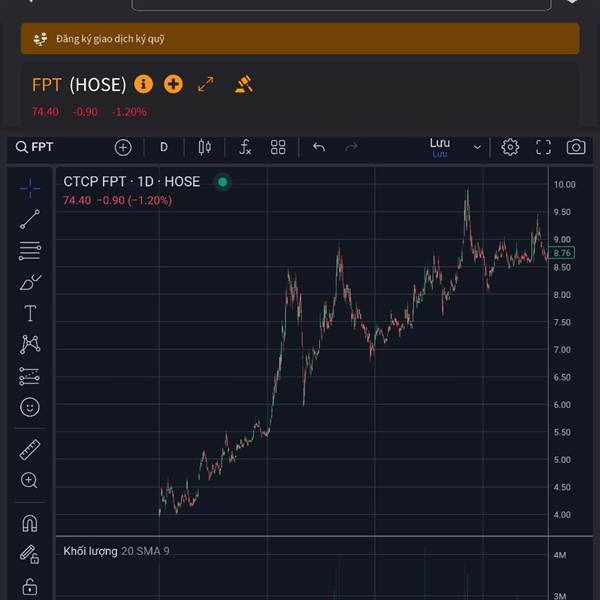
Task: Click the Lưu save button
Action: click(440, 147)
